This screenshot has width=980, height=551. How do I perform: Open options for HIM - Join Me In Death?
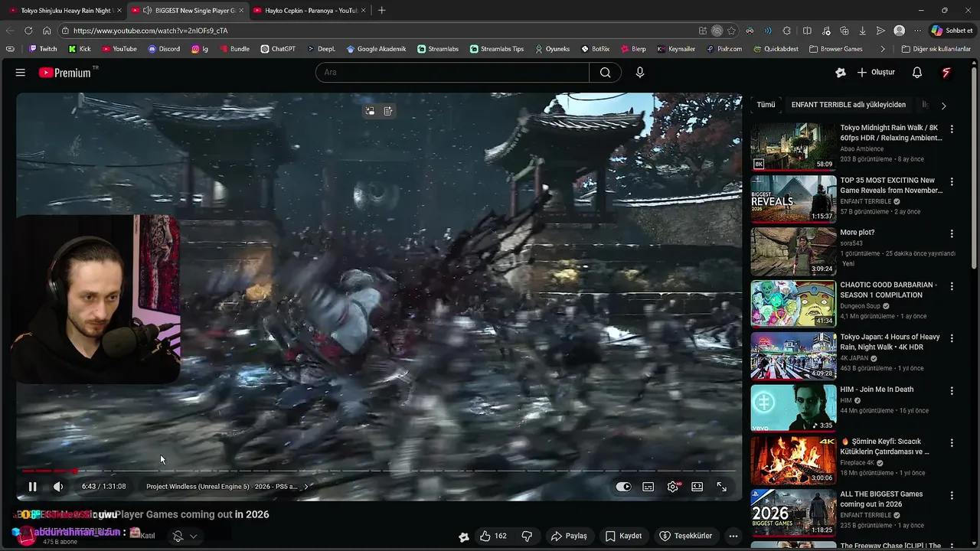[x=952, y=390]
